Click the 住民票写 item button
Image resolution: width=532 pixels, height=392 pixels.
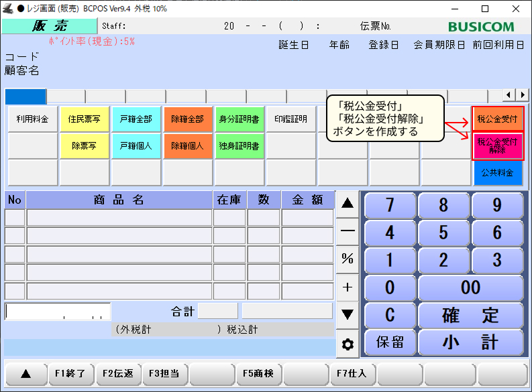[x=85, y=119]
